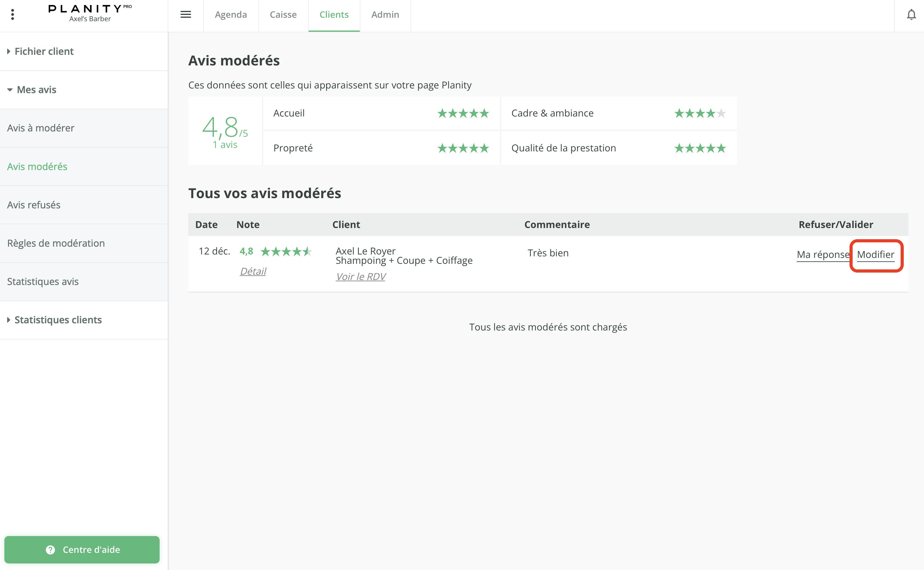Click the Cadre & ambiance stars
This screenshot has height=570, width=924.
(x=700, y=113)
